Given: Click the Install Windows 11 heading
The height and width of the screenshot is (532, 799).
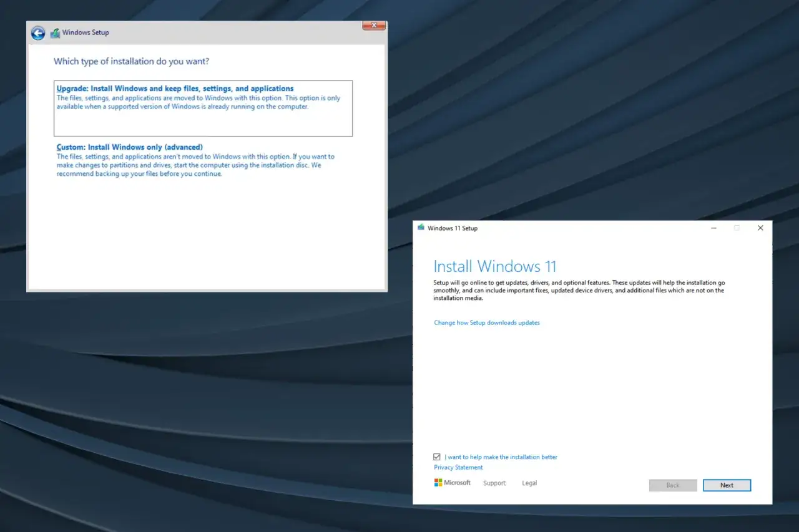Looking at the screenshot, I should [494, 266].
